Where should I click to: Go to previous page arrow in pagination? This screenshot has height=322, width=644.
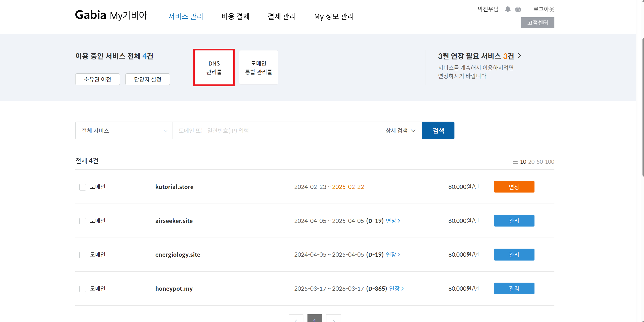tap(296, 319)
